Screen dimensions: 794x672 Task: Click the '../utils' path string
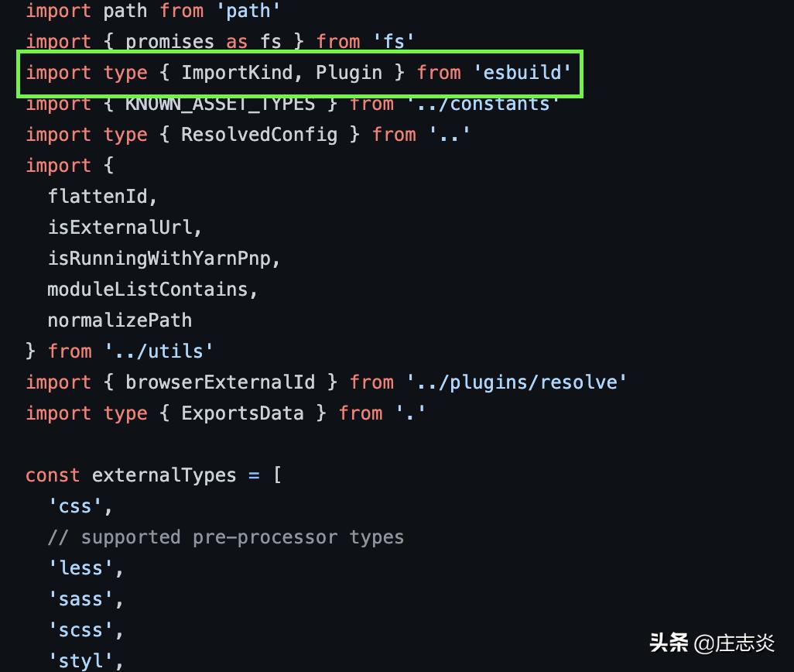click(x=159, y=351)
